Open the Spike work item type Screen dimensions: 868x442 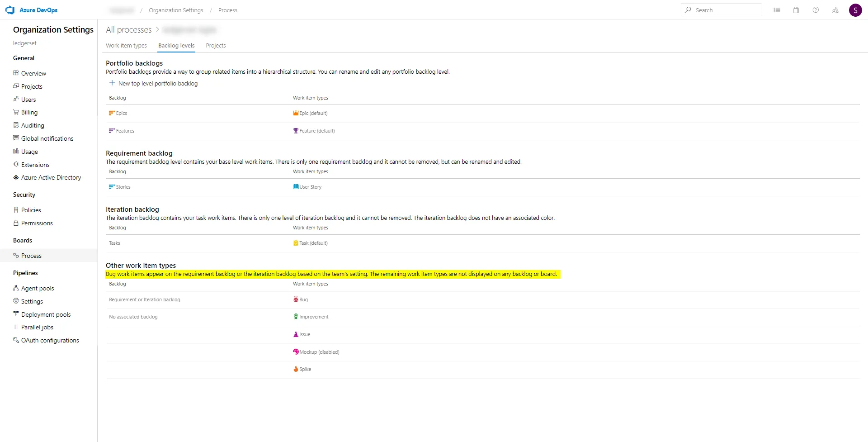pos(305,369)
